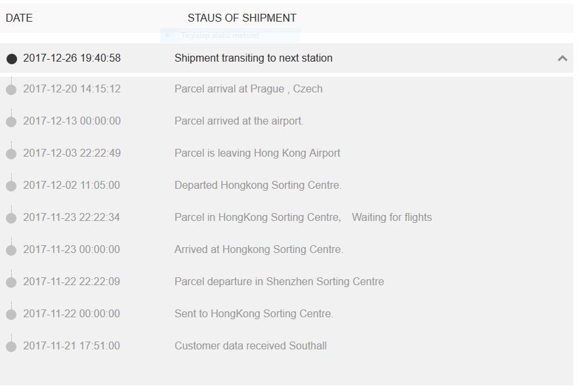Click timeline dot beside Prague arrival entry

tap(11, 90)
